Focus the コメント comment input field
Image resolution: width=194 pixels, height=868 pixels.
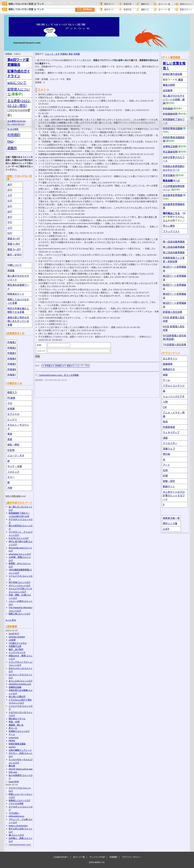coord(79,350)
